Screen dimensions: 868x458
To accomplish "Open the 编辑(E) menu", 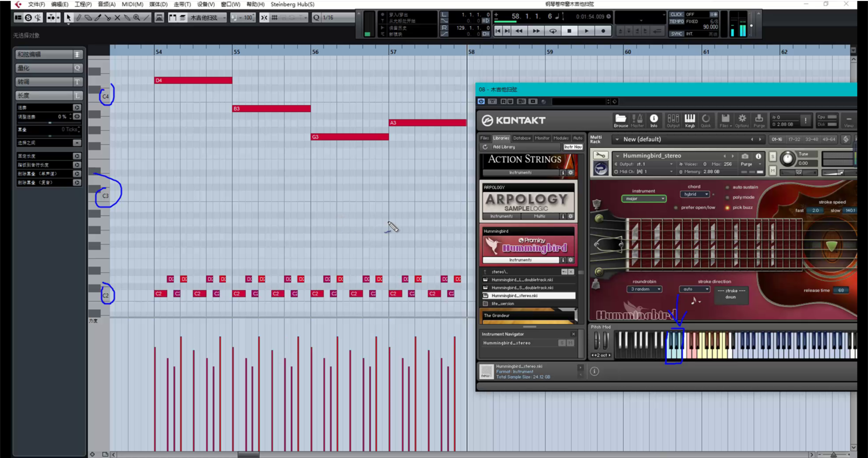I will [60, 4].
